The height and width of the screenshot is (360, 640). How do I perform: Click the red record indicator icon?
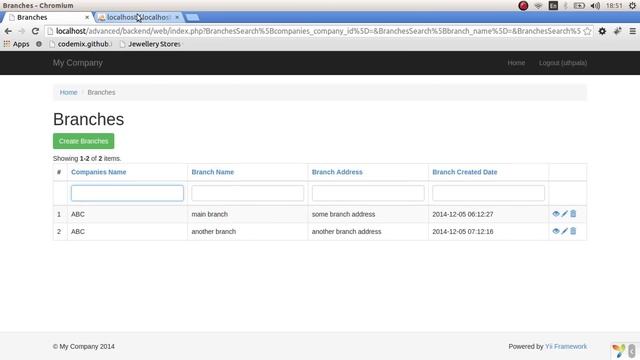523,6
